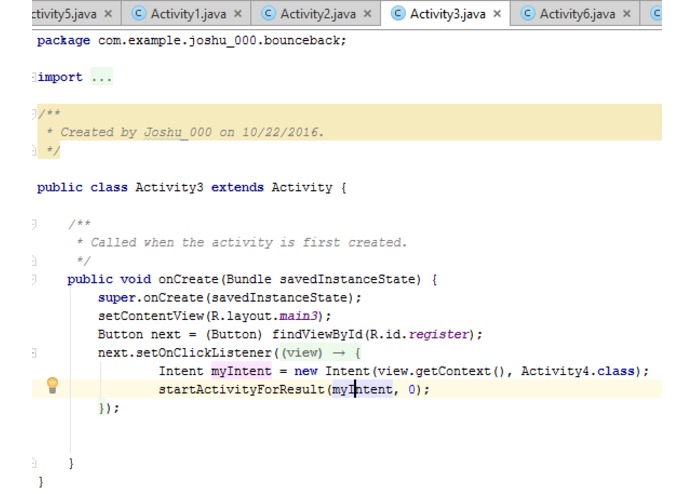Collapse the 'Created by Joshu_000' comment block

pos(34,114)
